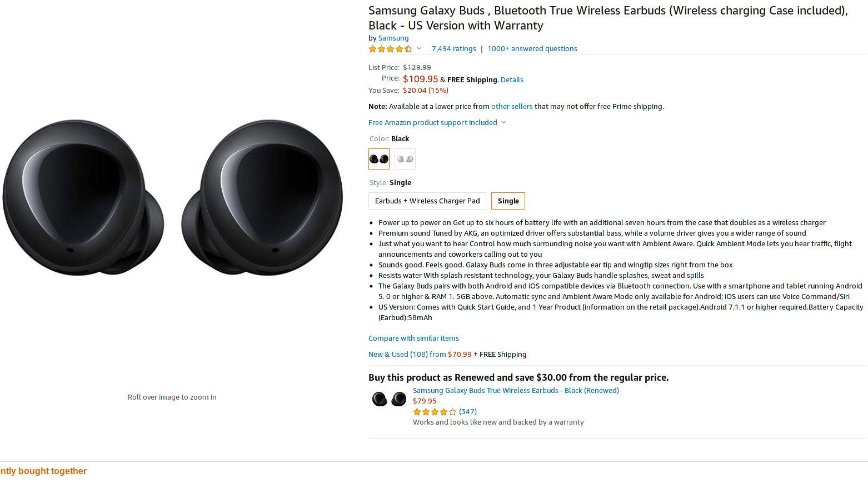
Task: Click Compare with similar items
Action: pyautogui.click(x=413, y=338)
